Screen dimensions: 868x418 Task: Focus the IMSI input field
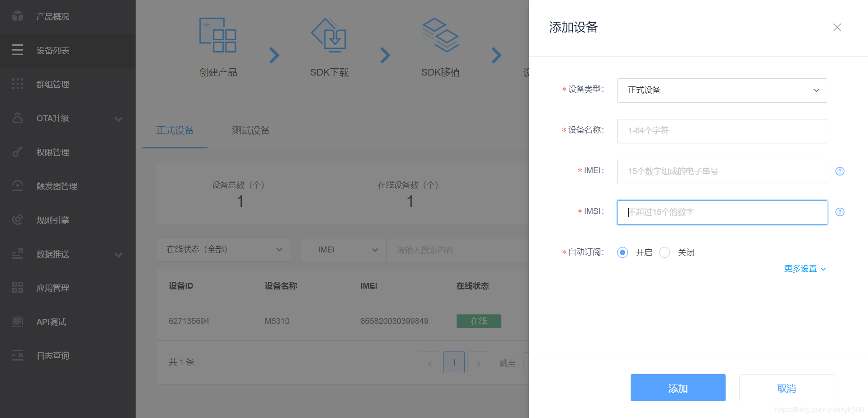coord(722,213)
